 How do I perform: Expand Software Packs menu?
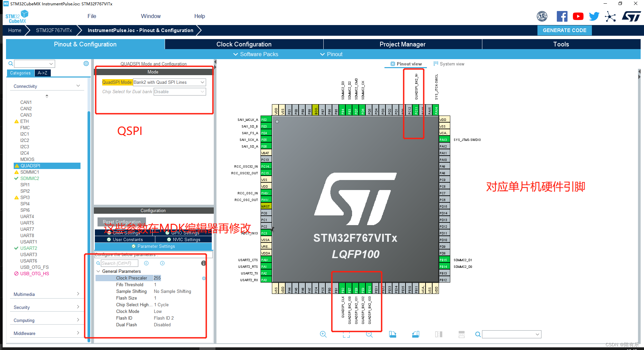point(256,54)
